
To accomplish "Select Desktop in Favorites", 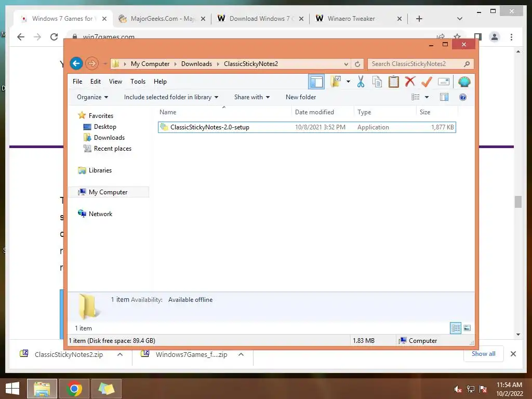I will pos(100,127).
